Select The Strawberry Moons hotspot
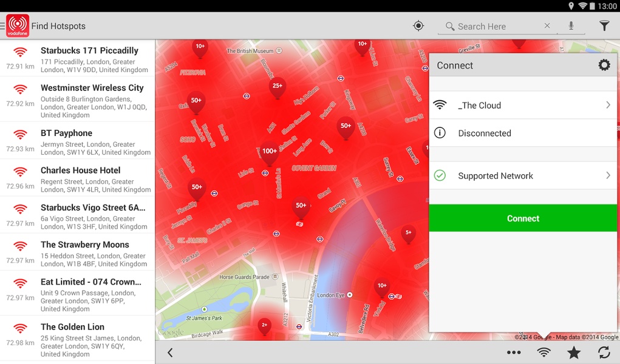 pyautogui.click(x=78, y=253)
